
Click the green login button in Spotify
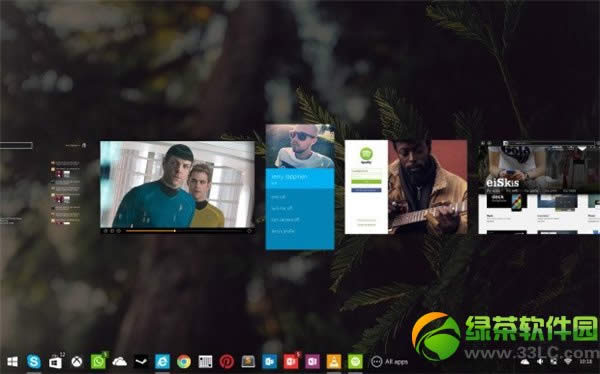pos(366,181)
